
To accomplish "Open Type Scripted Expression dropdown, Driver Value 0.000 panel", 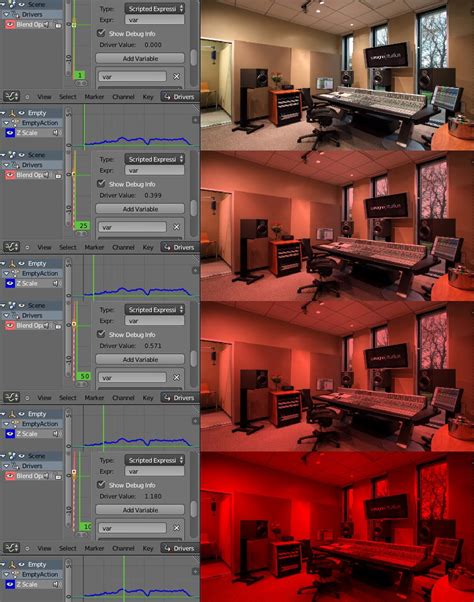I will [154, 8].
